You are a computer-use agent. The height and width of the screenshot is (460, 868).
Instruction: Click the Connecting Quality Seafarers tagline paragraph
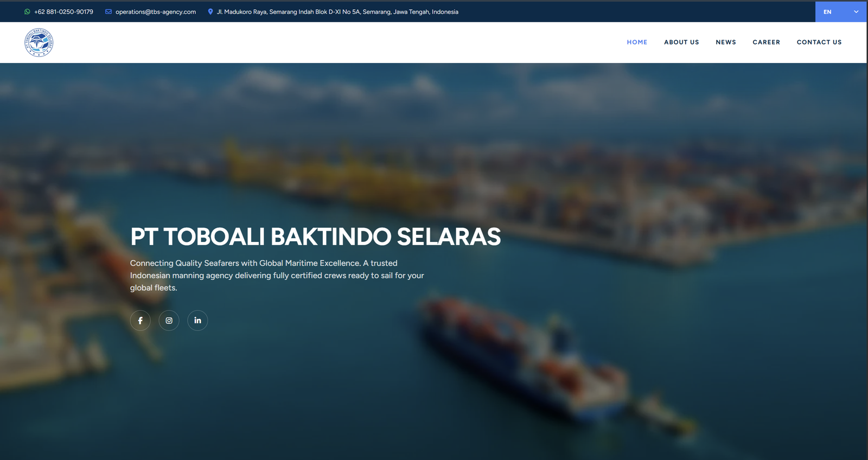tap(277, 276)
